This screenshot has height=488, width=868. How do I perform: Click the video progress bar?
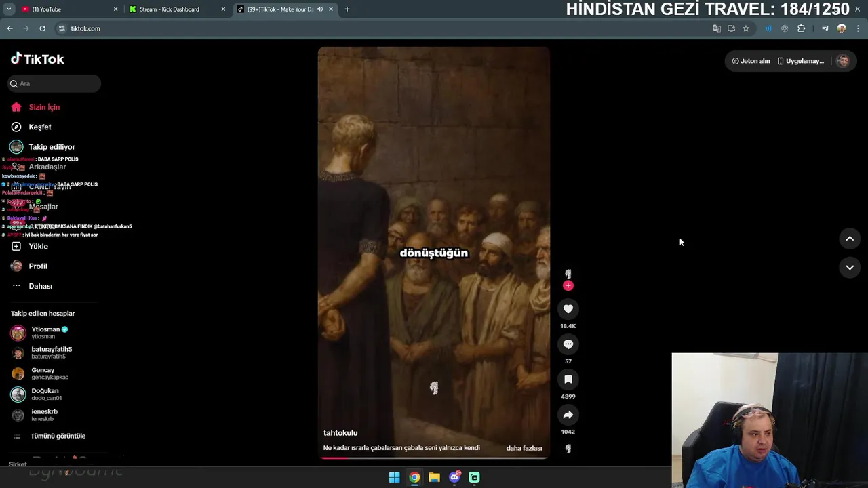click(434, 457)
